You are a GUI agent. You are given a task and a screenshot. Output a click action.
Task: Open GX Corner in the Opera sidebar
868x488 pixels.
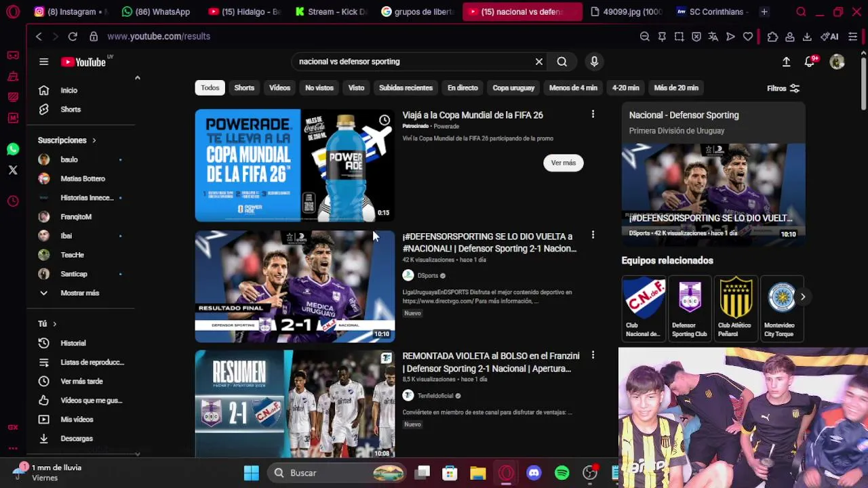click(13, 427)
